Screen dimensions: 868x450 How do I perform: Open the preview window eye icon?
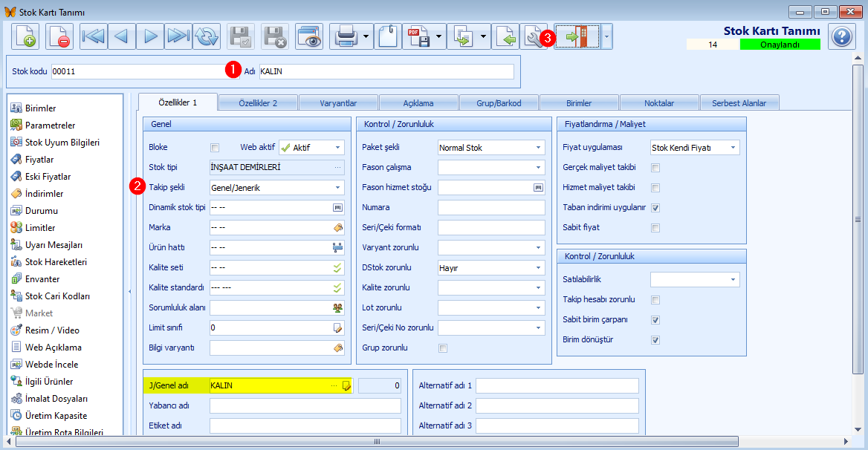pyautogui.click(x=309, y=36)
